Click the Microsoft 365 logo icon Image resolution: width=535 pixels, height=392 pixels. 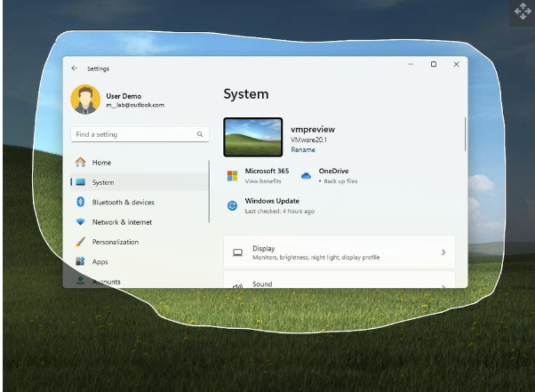[x=232, y=176]
